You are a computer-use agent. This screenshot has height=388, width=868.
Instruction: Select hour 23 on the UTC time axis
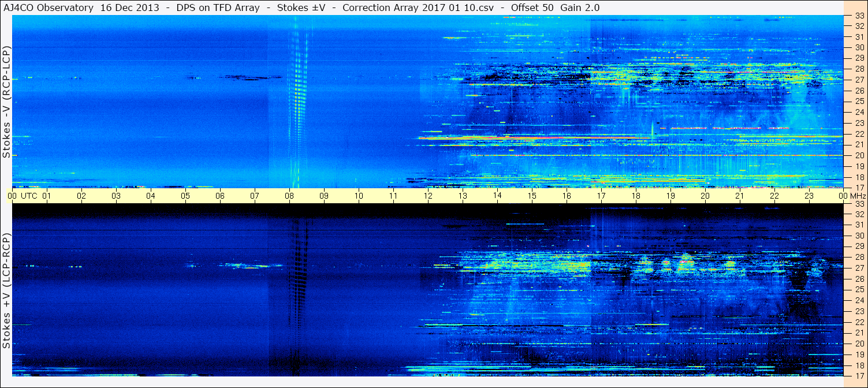pyautogui.click(x=809, y=196)
